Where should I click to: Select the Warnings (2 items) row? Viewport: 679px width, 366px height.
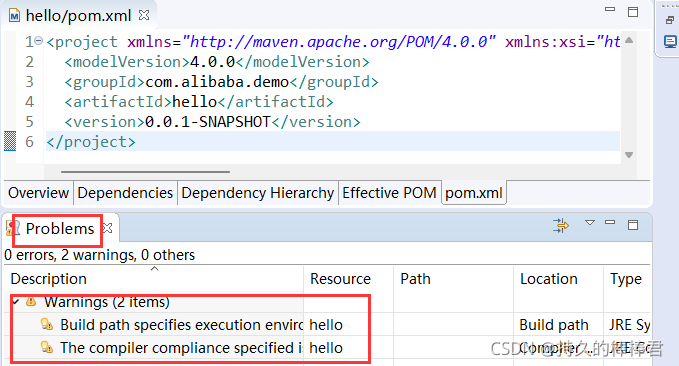[x=107, y=302]
